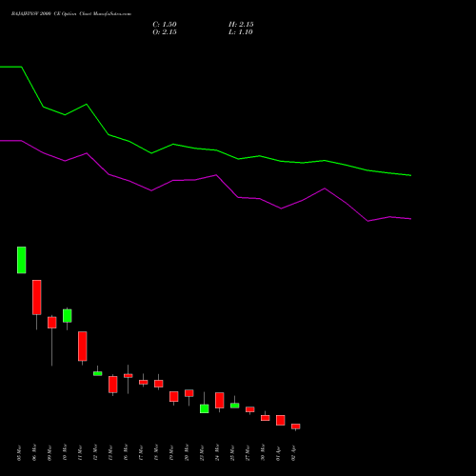Click the '02 Apr' date axis label
Screen dimensions: 476x476
point(293,452)
